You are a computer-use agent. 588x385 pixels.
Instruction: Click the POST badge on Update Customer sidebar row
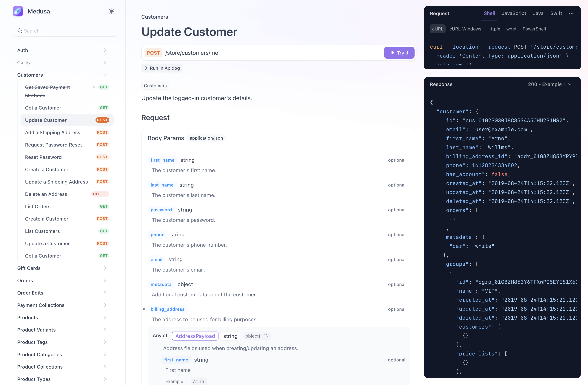102,120
